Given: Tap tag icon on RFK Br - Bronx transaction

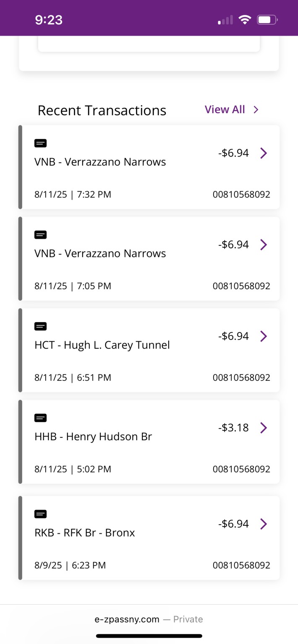Looking at the screenshot, I should point(40,514).
